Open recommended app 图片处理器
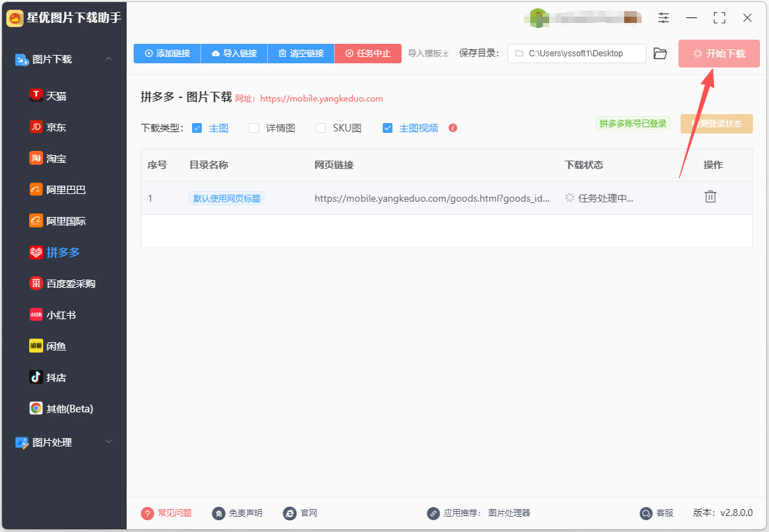The image size is (769, 532). (509, 513)
